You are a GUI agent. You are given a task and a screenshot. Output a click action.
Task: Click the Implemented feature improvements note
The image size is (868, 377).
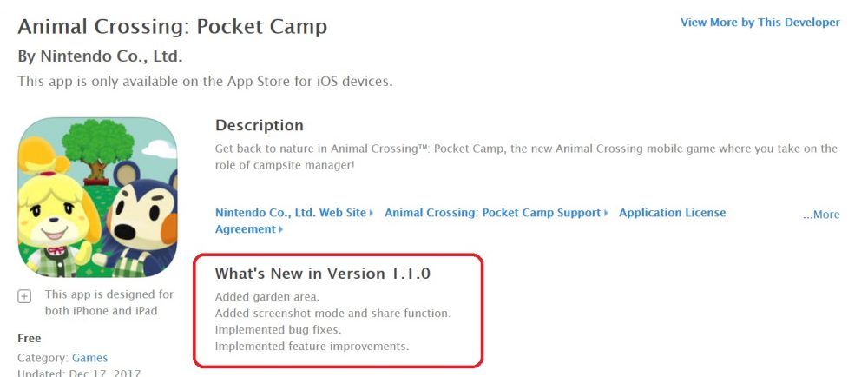312,347
